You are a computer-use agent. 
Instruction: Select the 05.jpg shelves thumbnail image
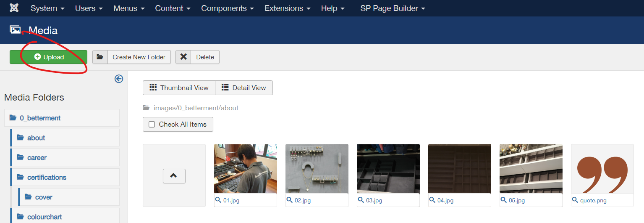(531, 169)
